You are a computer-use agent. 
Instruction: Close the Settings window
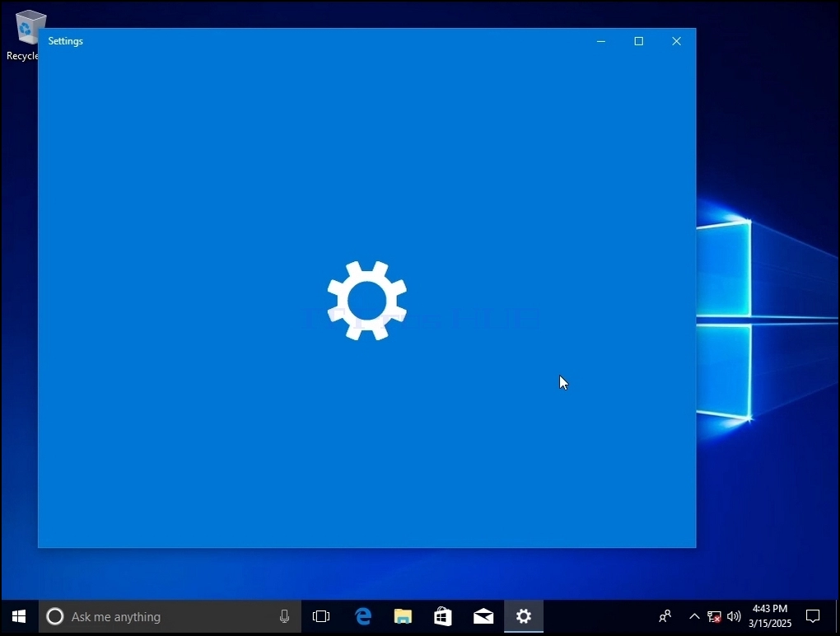point(677,41)
